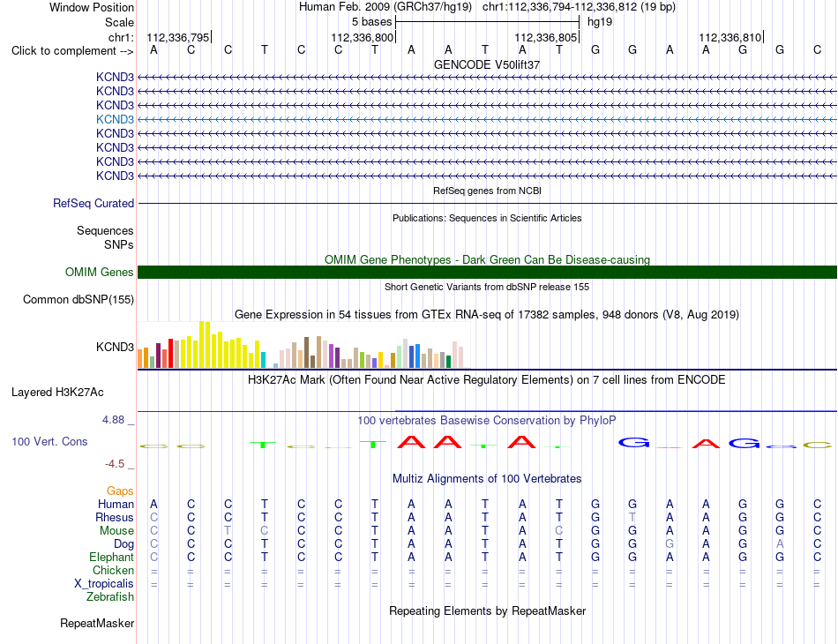Select the Zebrafish species row label
Viewport: 838px width, 644px height.
[x=110, y=597]
